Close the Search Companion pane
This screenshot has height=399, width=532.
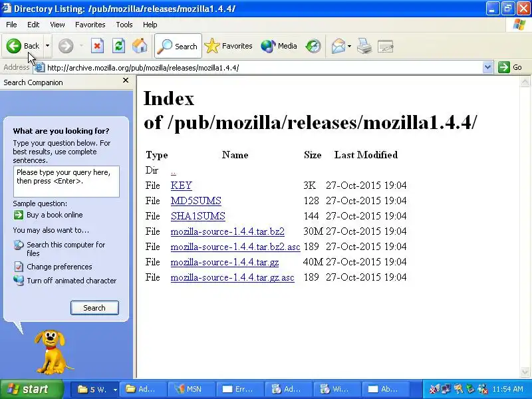click(126, 80)
